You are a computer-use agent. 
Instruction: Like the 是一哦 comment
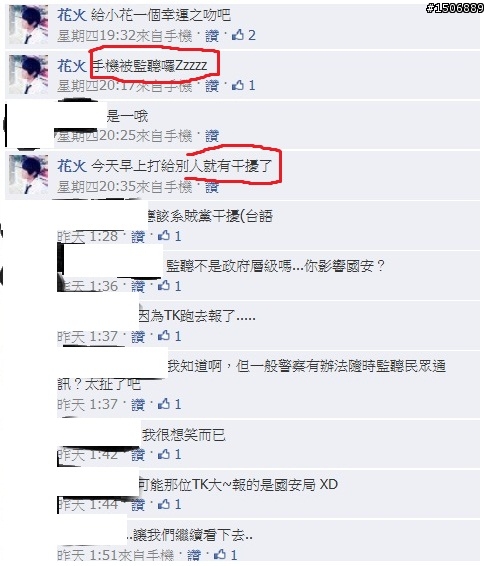(x=212, y=136)
